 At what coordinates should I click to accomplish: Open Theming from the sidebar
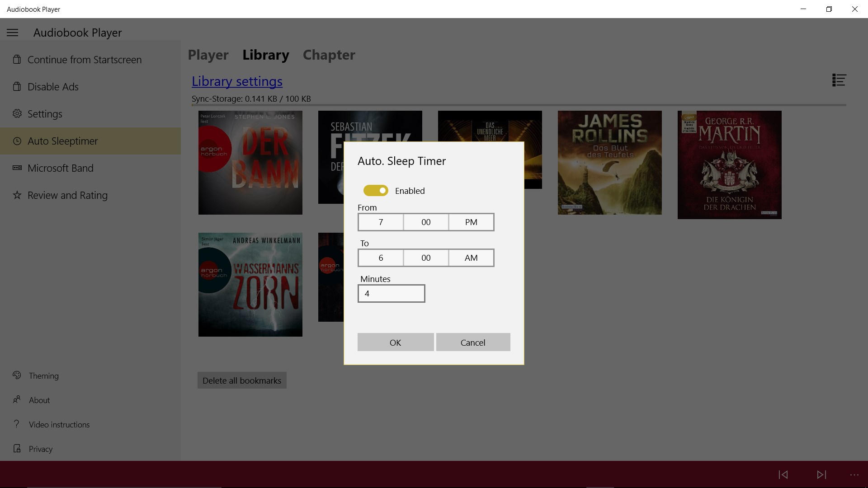pos(17,375)
